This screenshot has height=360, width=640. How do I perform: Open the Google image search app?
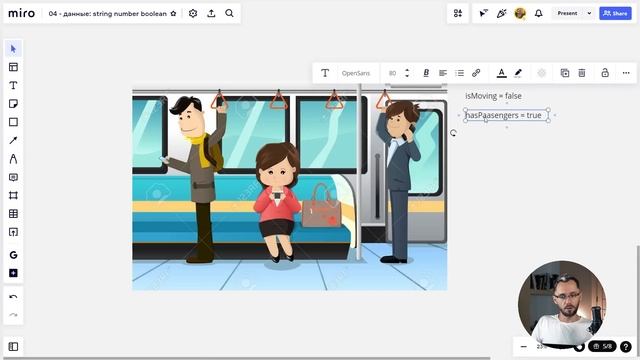[x=13, y=255]
